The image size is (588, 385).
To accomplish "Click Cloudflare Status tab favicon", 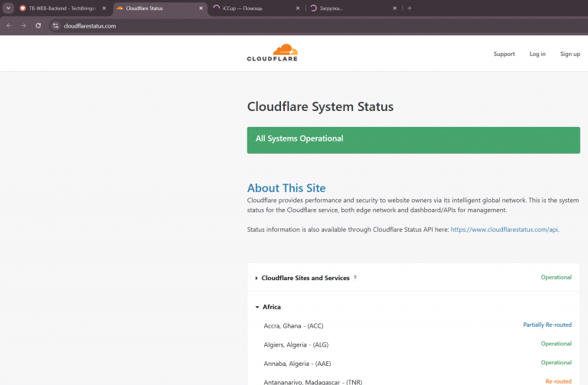I will 119,8.
